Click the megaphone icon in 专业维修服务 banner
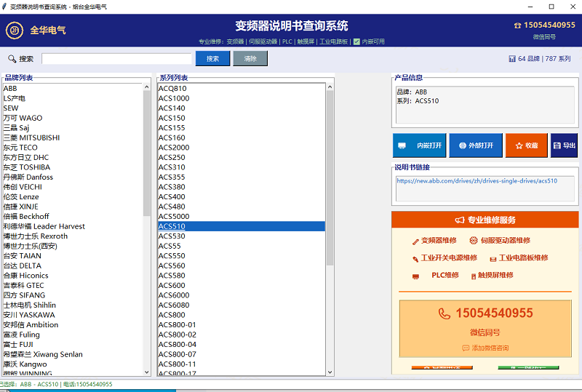 point(459,220)
